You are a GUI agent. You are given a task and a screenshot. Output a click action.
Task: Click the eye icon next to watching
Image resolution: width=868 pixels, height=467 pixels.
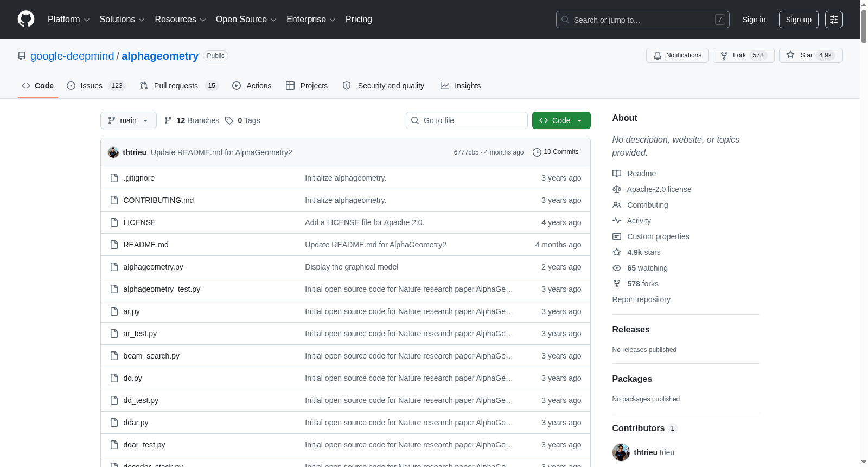[617, 268]
